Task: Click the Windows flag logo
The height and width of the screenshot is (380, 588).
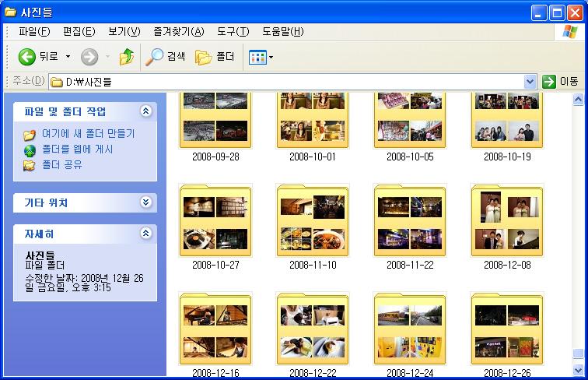Action: (570, 32)
